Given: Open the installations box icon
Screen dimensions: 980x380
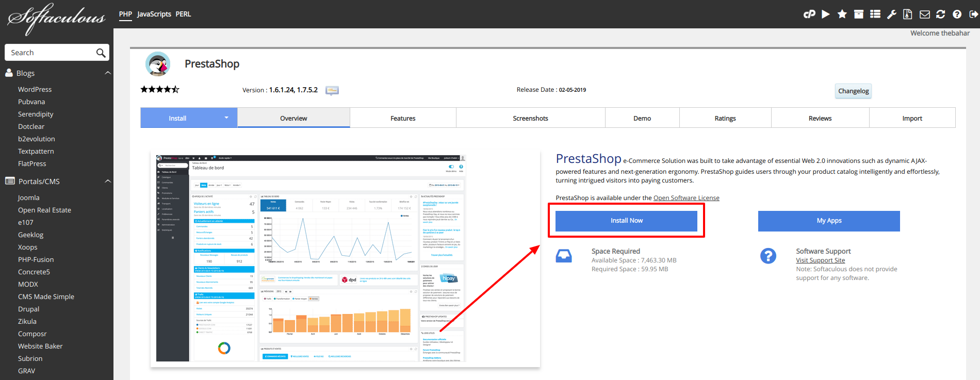Looking at the screenshot, I should pos(859,14).
